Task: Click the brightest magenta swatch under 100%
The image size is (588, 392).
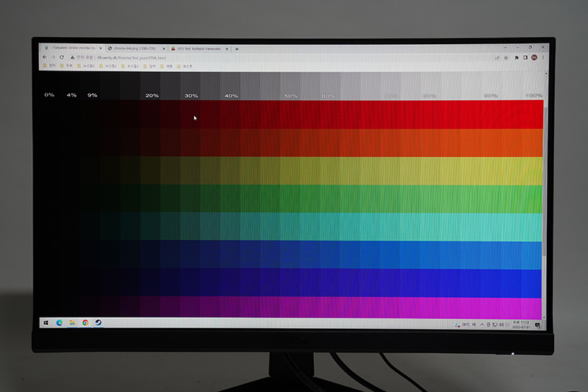Action: (531, 307)
